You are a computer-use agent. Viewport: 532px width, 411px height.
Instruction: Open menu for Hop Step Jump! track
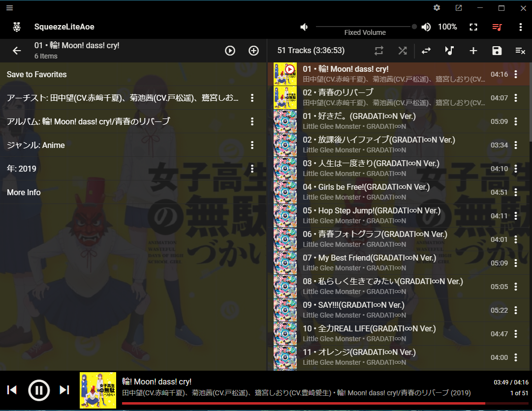pyautogui.click(x=516, y=216)
